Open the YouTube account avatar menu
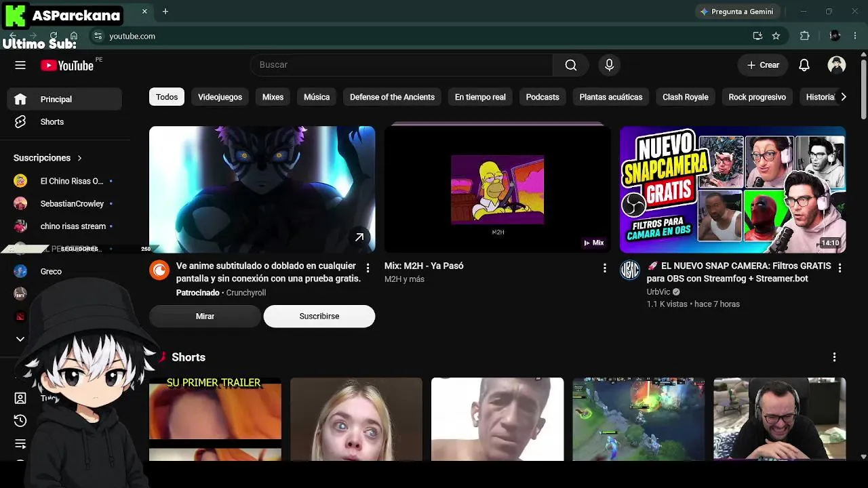Image resolution: width=868 pixels, height=488 pixels. pos(837,65)
